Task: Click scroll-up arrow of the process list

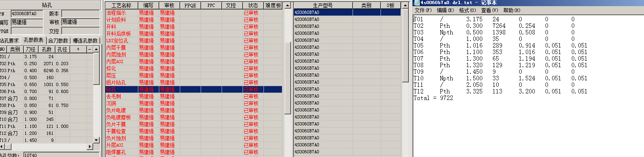Action: coord(288,5)
